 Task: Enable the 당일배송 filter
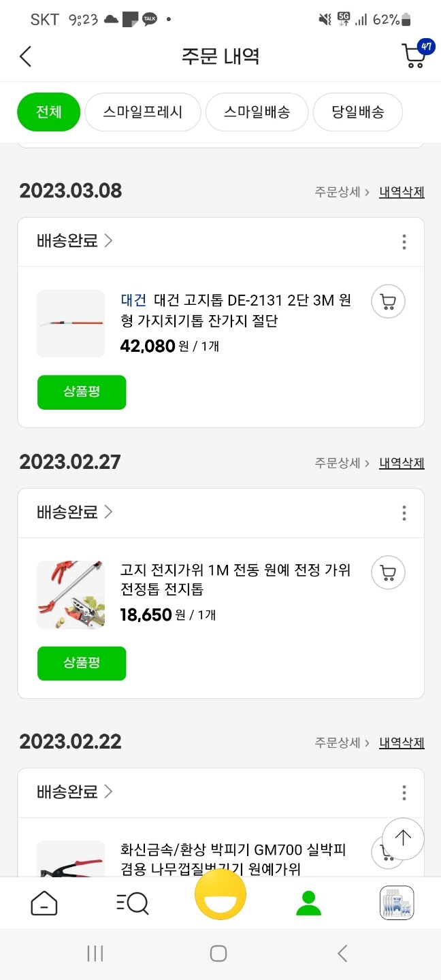(358, 112)
